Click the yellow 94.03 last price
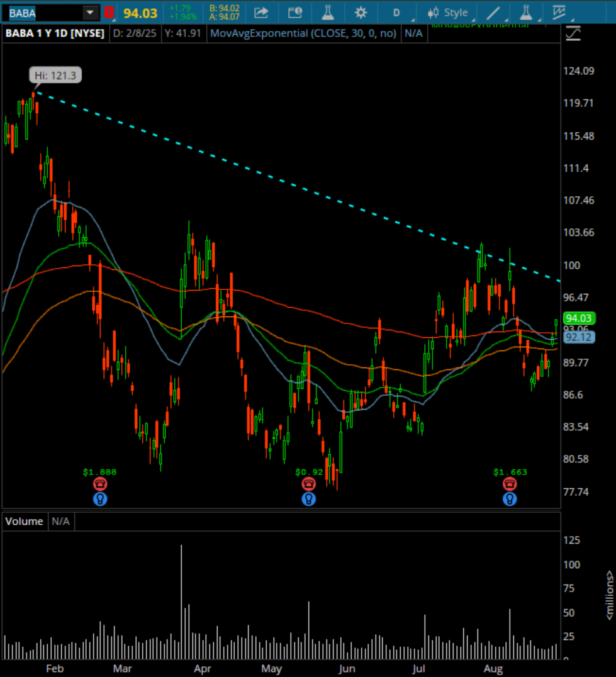 (140, 13)
